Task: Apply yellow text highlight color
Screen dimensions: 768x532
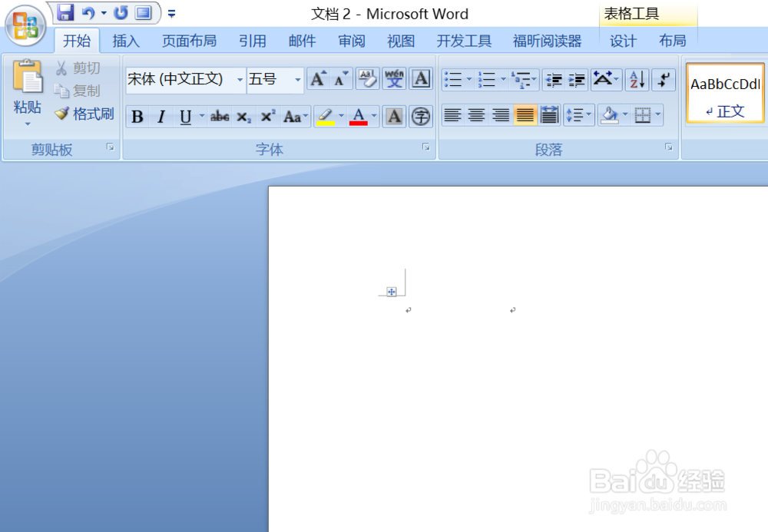Action: click(x=326, y=117)
